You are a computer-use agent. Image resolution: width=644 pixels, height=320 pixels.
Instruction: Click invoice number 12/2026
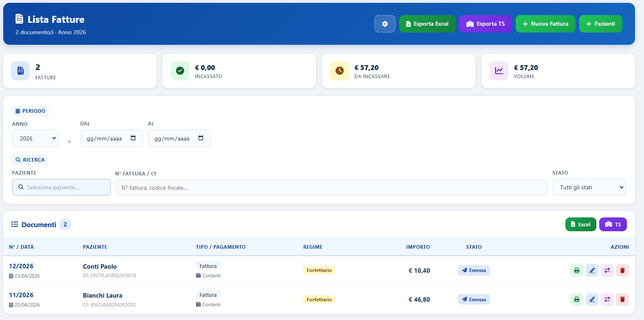coord(21,266)
